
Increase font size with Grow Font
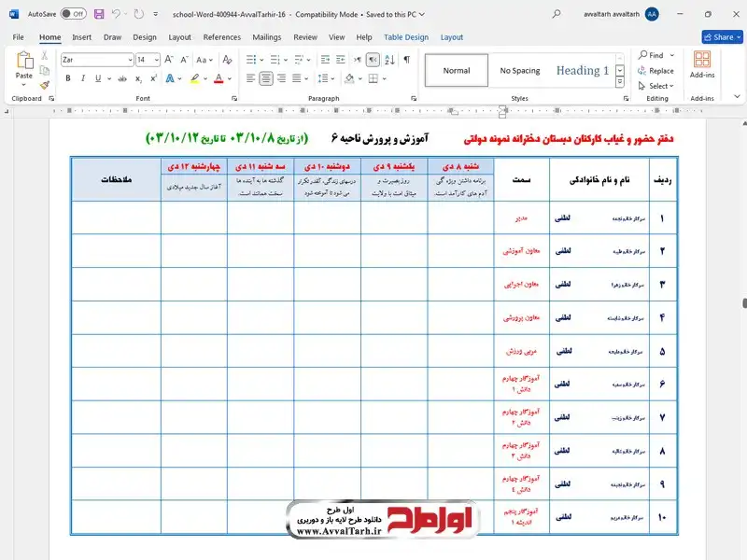click(x=169, y=60)
